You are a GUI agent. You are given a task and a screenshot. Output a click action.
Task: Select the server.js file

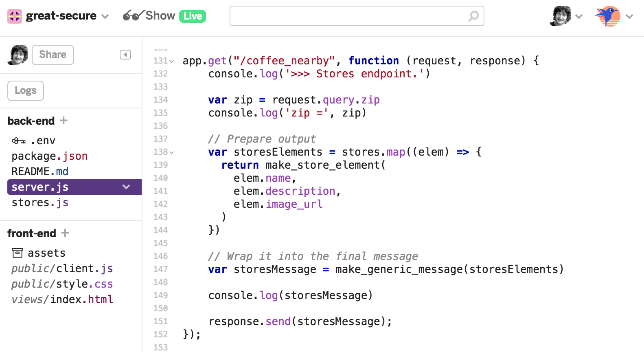40,187
